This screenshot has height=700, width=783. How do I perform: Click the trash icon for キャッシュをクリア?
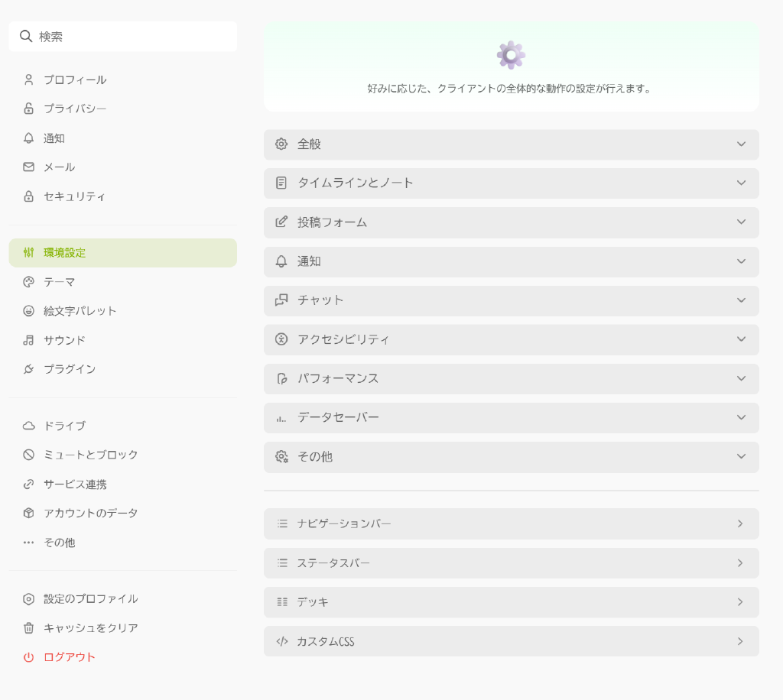[x=29, y=628]
